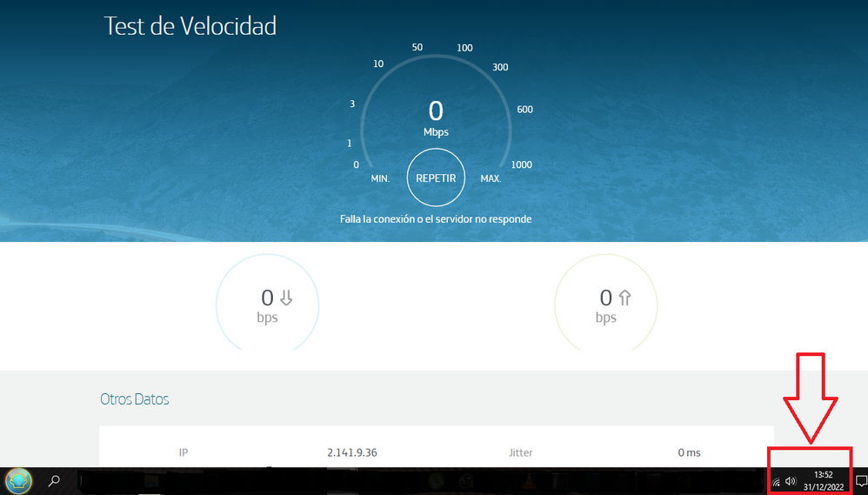Click the Jitter label in data table
This screenshot has width=868, height=495.
click(520, 452)
